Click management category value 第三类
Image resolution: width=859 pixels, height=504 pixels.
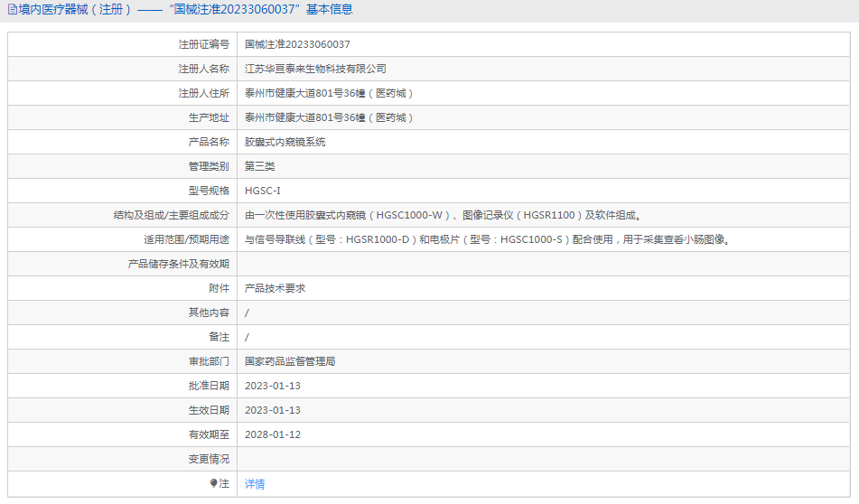(259, 166)
